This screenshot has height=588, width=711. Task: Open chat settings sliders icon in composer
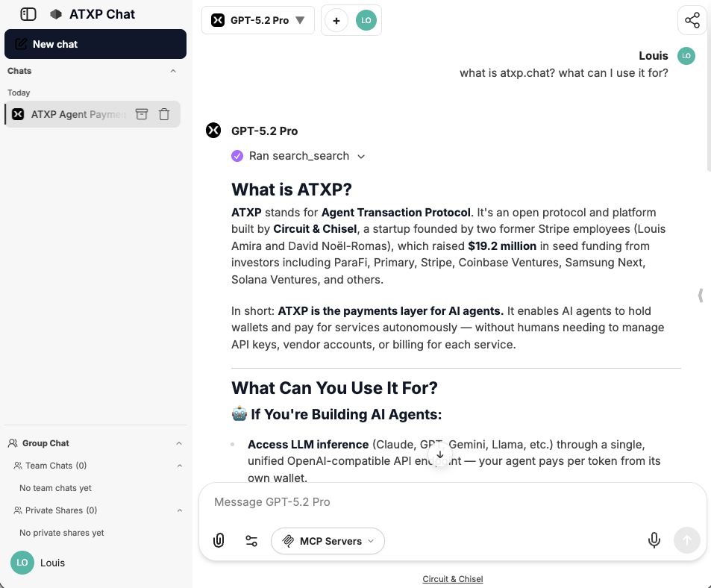pos(251,539)
